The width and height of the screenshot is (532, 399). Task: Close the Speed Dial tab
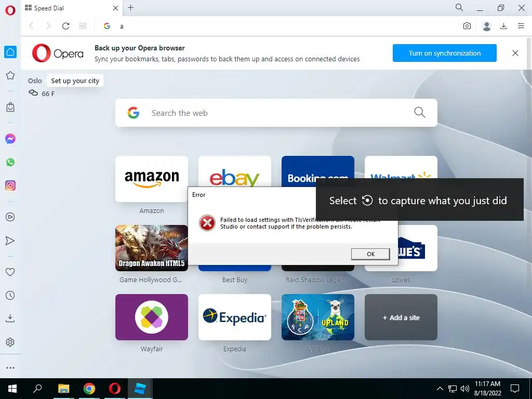point(115,8)
